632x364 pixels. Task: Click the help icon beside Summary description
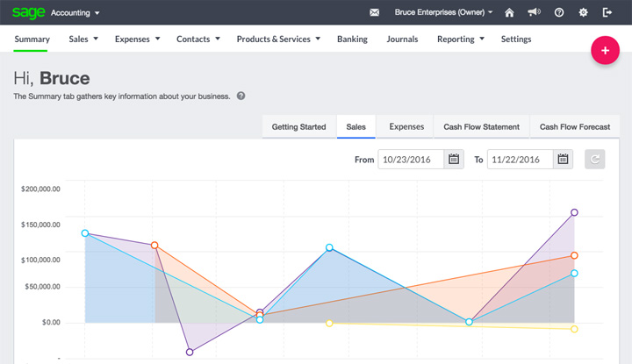tap(241, 96)
